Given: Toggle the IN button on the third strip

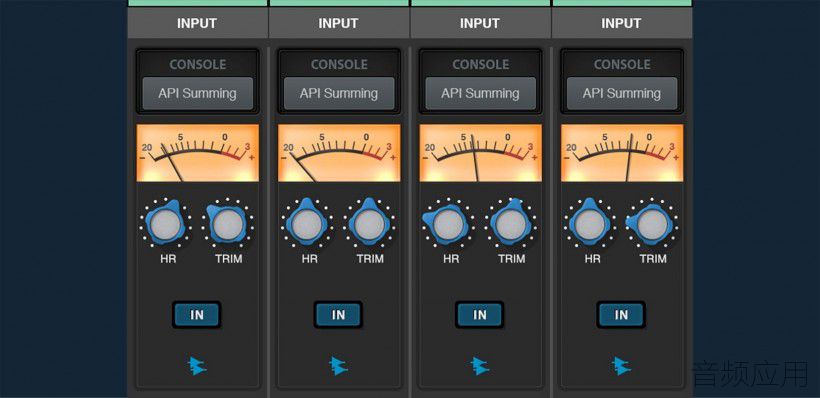Looking at the screenshot, I should coord(480,315).
